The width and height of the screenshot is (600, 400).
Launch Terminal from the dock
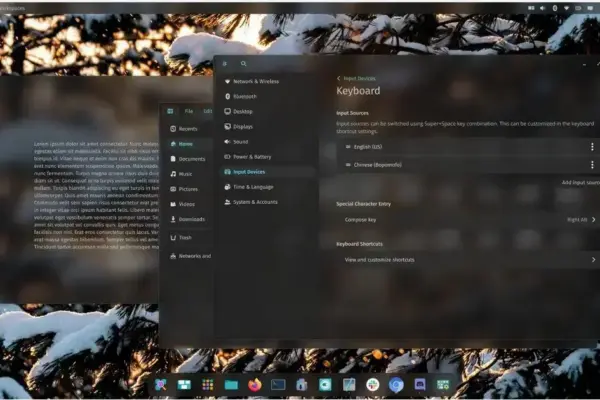point(278,385)
